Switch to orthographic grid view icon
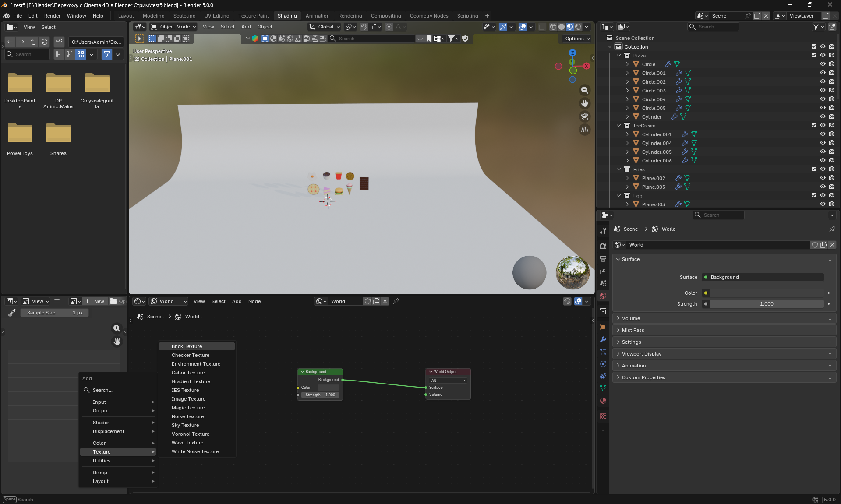Screen dimensions: 841x504 pyautogui.click(x=584, y=130)
